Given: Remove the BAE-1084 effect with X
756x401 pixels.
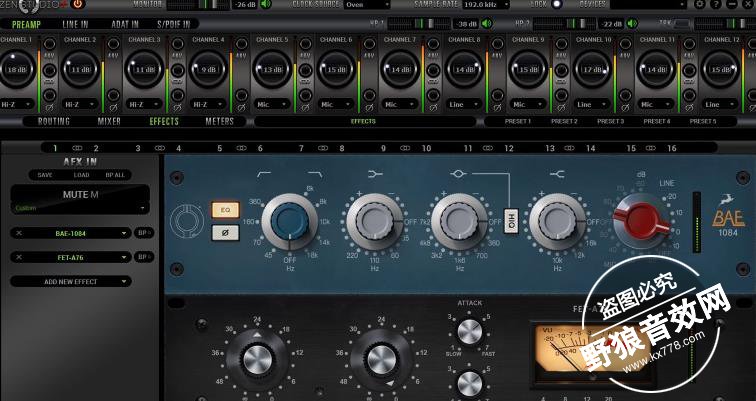Looking at the screenshot, I should (19, 233).
